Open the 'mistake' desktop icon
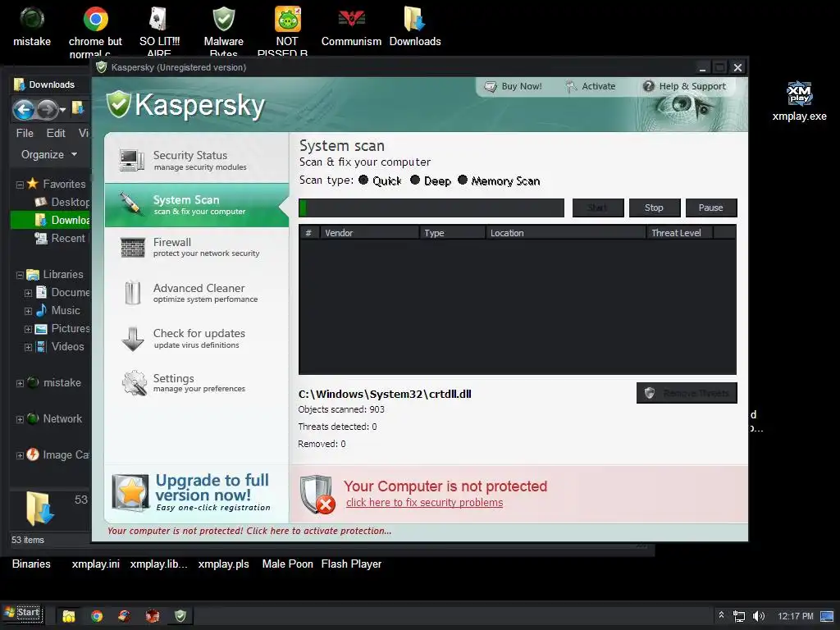Screen dimensions: 840x630 coord(32,19)
